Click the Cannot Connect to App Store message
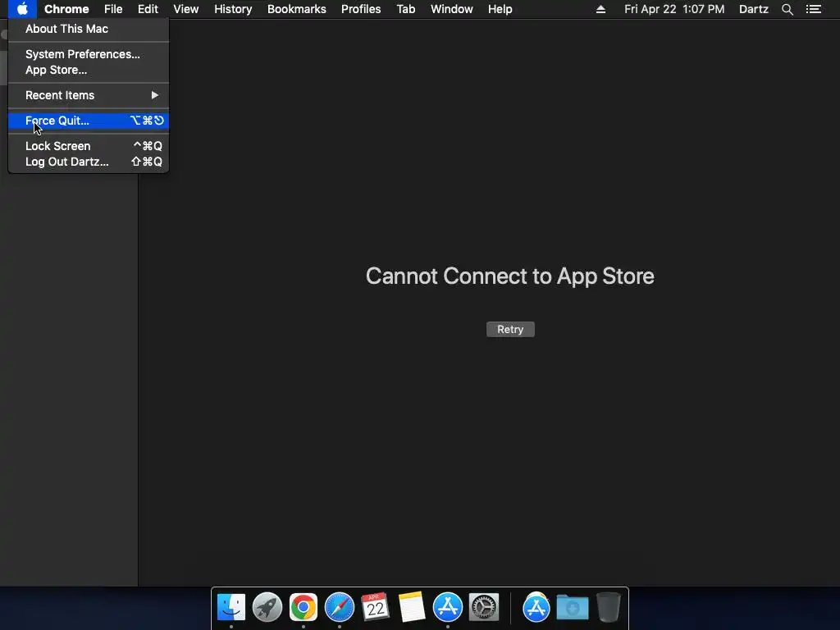 click(x=509, y=276)
